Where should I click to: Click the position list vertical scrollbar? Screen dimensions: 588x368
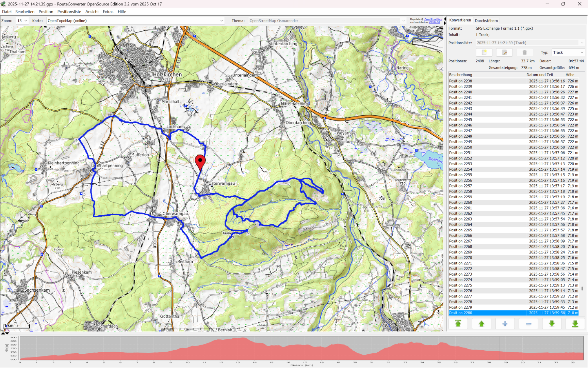pos(582,288)
